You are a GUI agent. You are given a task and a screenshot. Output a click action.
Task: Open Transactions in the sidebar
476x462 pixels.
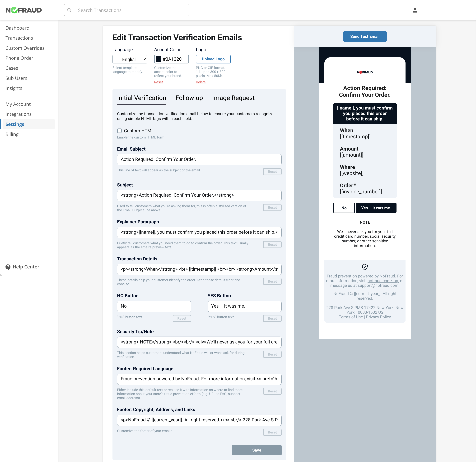click(x=19, y=38)
